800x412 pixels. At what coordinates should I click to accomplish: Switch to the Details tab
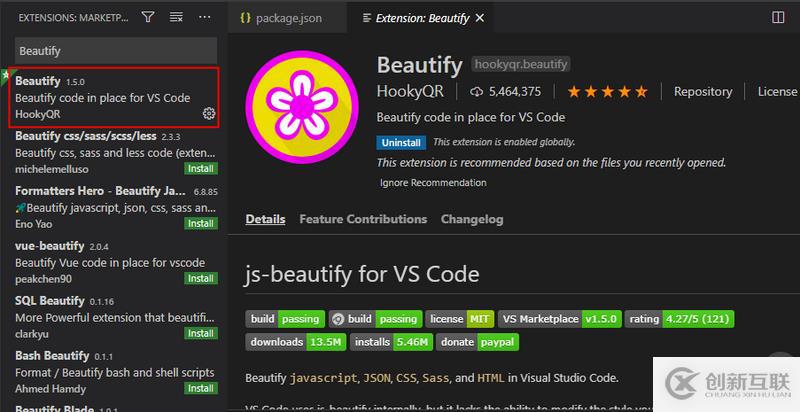point(265,219)
